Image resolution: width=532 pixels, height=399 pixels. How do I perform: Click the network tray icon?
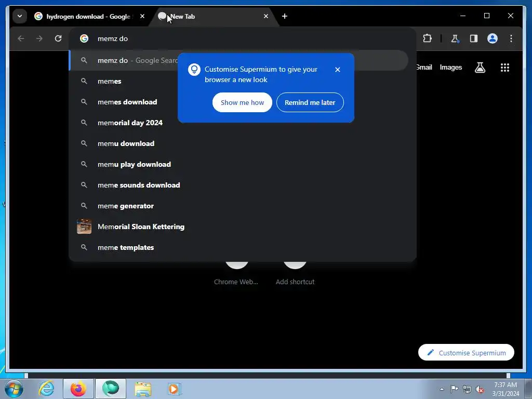467,389
